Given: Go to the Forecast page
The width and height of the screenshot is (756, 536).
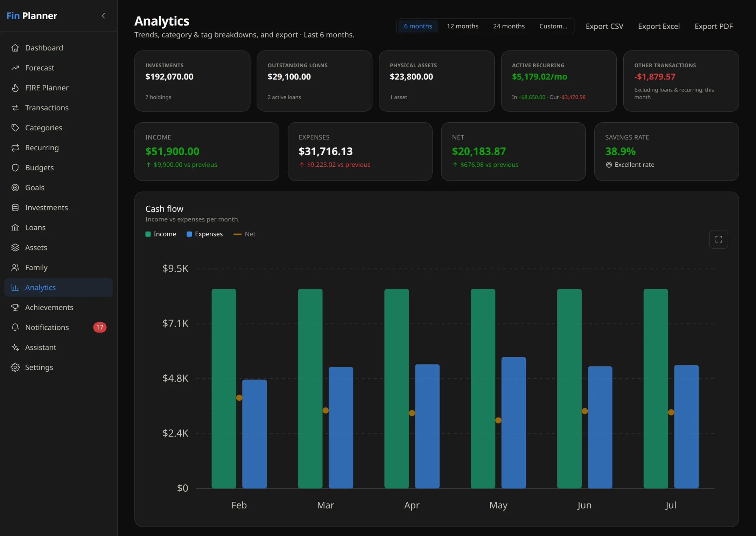Looking at the screenshot, I should pos(58,68).
